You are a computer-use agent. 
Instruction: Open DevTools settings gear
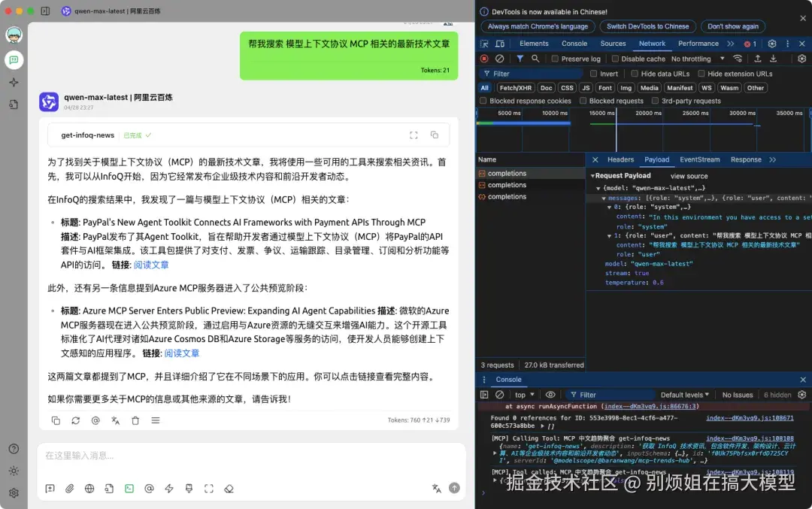[773, 43]
